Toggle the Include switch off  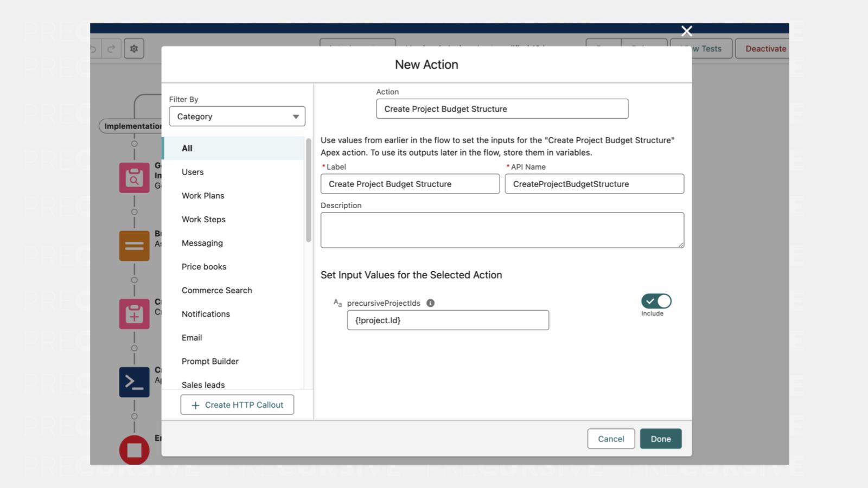coord(656,301)
